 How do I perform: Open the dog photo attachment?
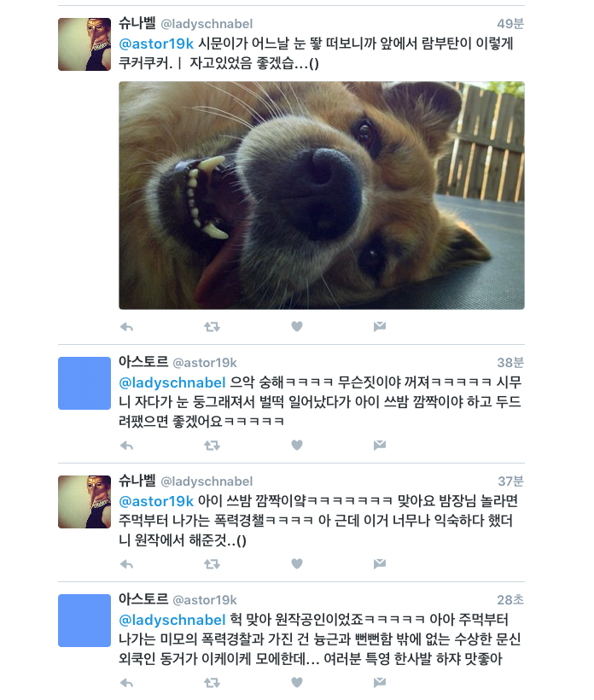(321, 195)
